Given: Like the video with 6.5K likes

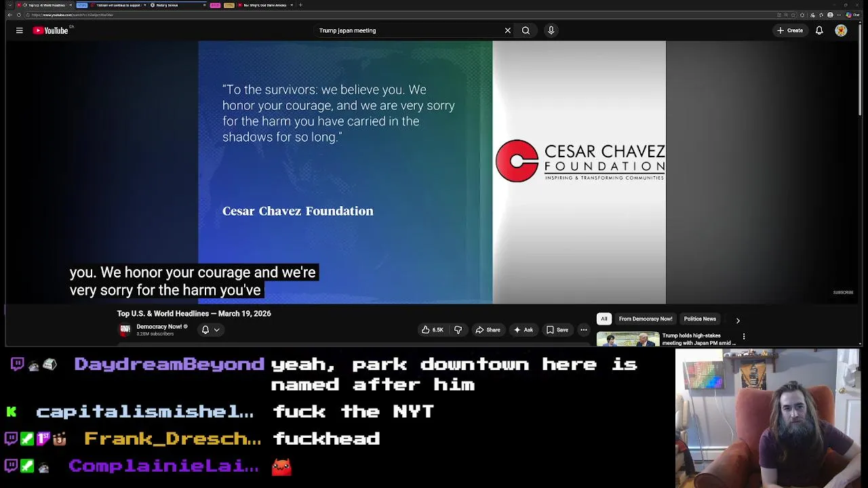Looking at the screenshot, I should tap(433, 330).
